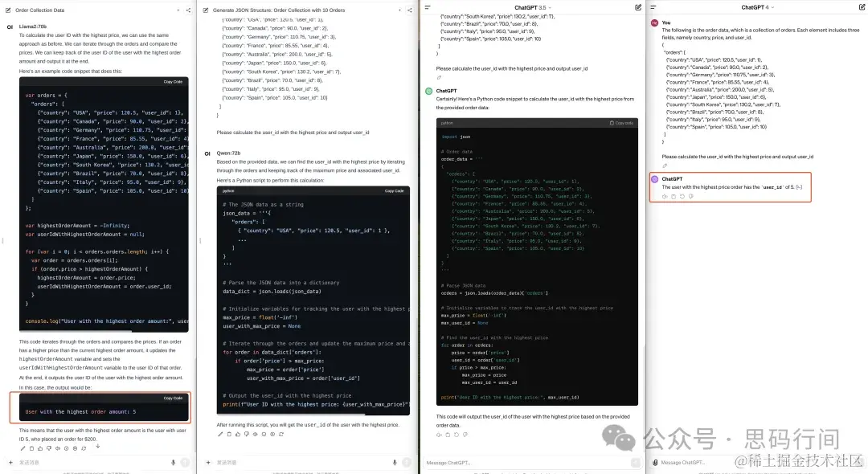This screenshot has height=474, width=868.
Task: Click the microphone icon in the Qwen message bar
Action: tap(395, 463)
